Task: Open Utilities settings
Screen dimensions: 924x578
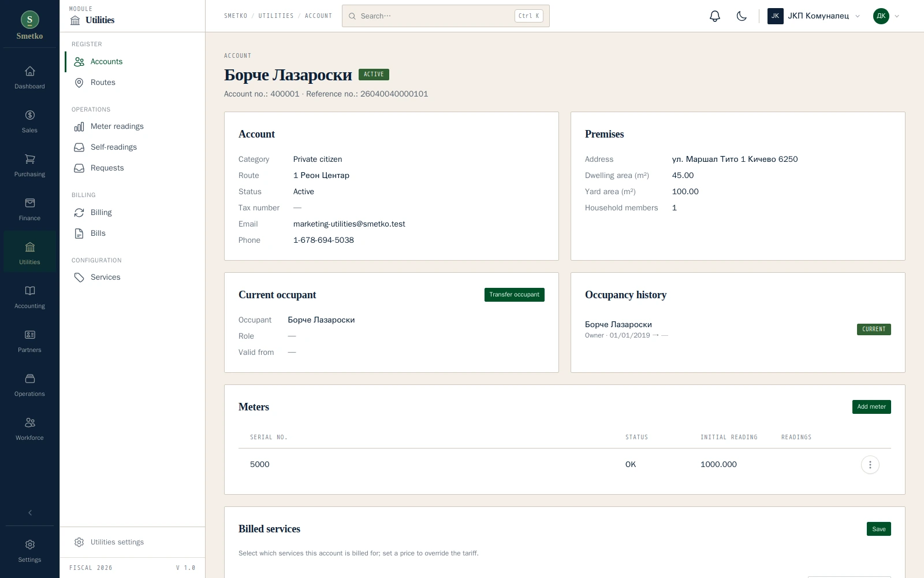Action: [x=132, y=542]
